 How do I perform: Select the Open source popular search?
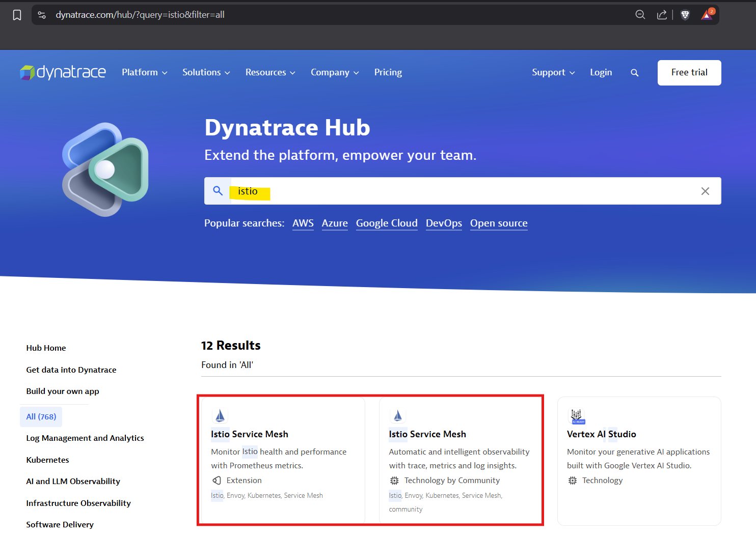499,223
